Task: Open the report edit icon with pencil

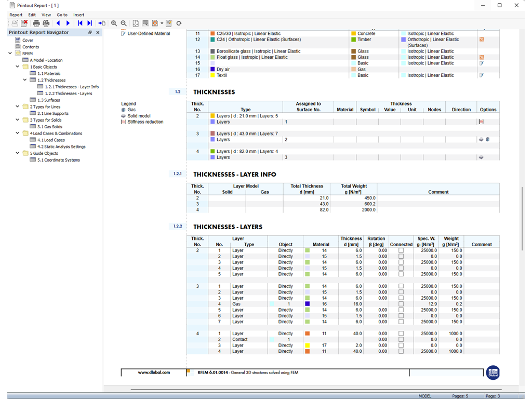Action: (168, 23)
